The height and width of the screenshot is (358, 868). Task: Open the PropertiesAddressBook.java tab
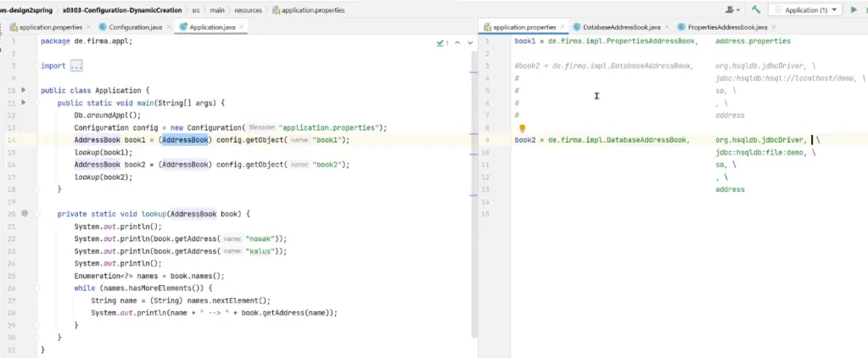tap(727, 26)
